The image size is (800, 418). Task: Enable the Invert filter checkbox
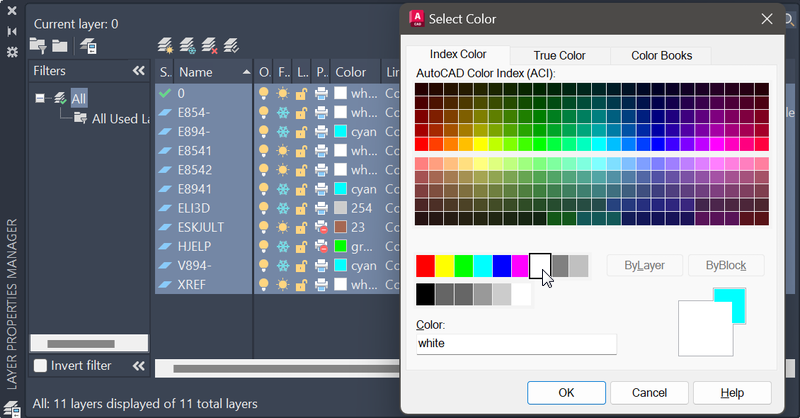point(40,366)
